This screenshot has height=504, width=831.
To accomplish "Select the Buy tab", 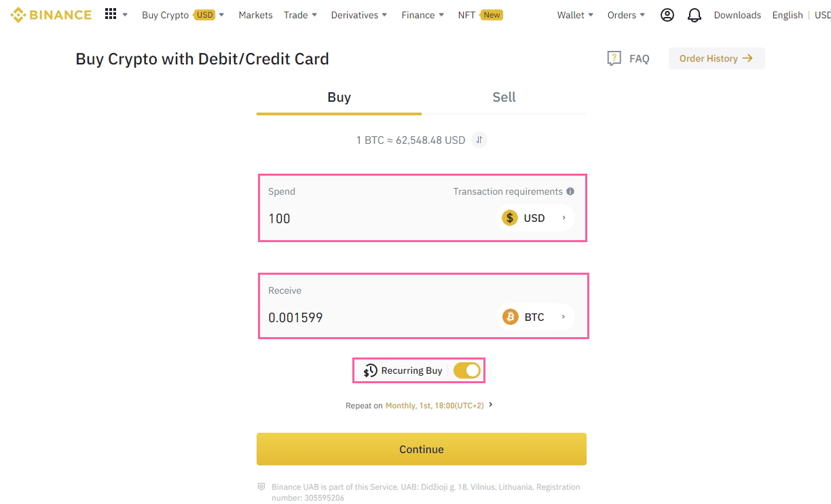I will (339, 97).
